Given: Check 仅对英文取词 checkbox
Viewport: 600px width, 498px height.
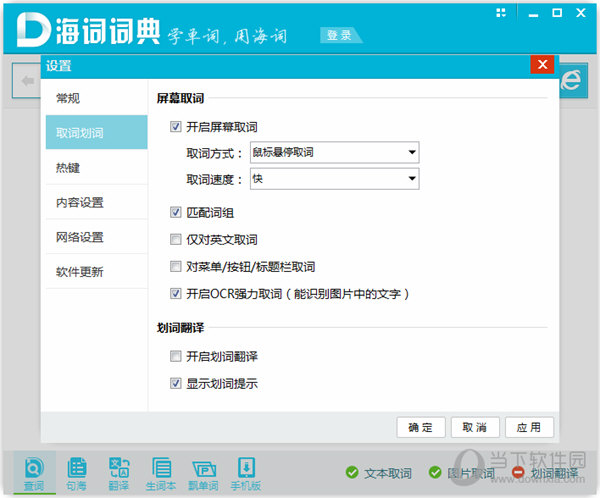Looking at the screenshot, I should pos(176,239).
